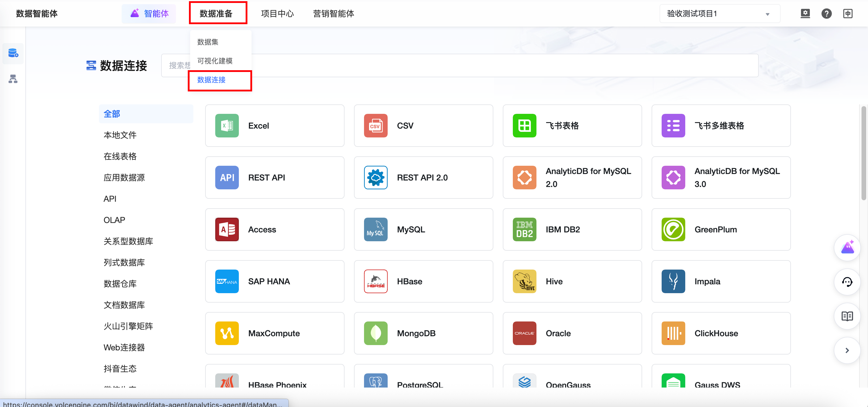The height and width of the screenshot is (407, 868).
Task: Open the documentation book icon
Action: (847, 316)
